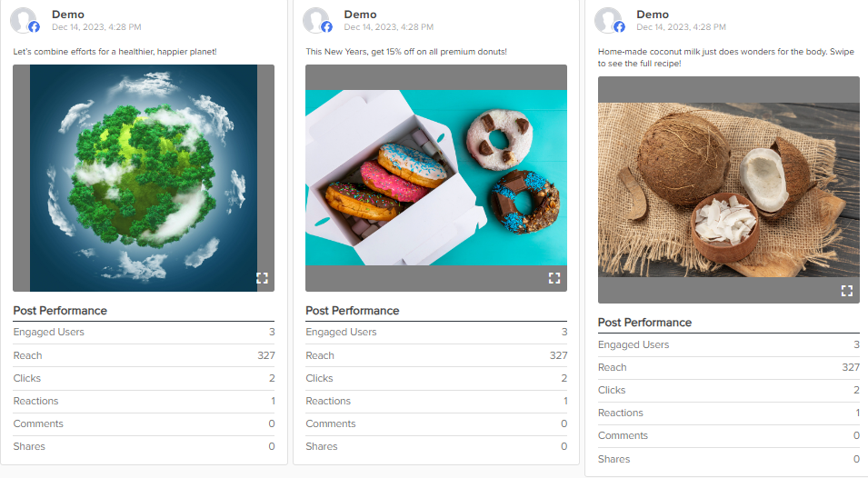This screenshot has height=478, width=868.
Task: Click the Comments label on the planet post
Action: tap(38, 423)
